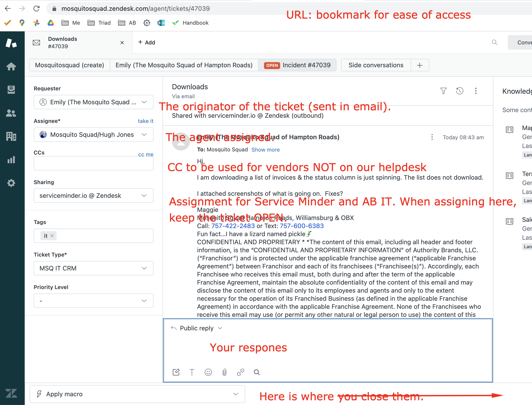The image size is (532, 405).
Task: Open the text formatting T icon
Action: point(192,372)
